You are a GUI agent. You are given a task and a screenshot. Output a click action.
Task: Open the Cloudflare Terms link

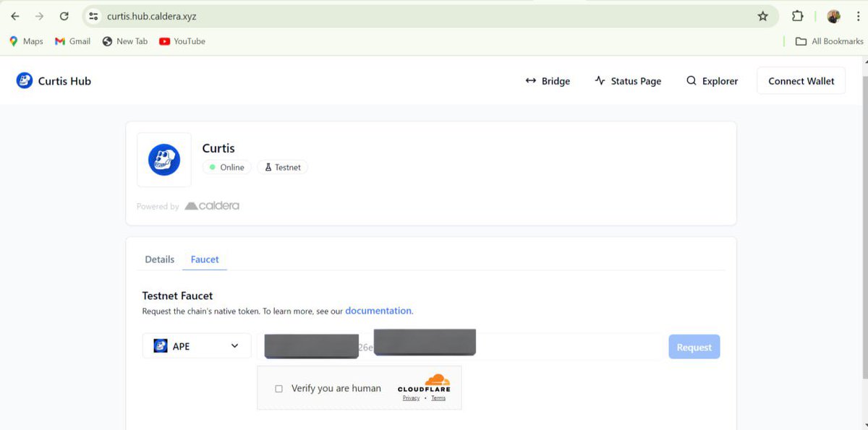coord(438,398)
